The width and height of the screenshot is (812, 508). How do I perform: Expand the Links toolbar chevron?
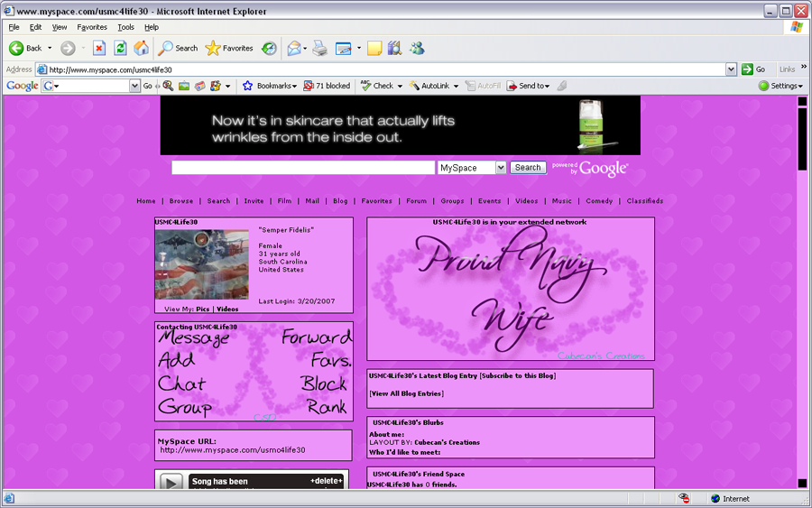pos(804,67)
